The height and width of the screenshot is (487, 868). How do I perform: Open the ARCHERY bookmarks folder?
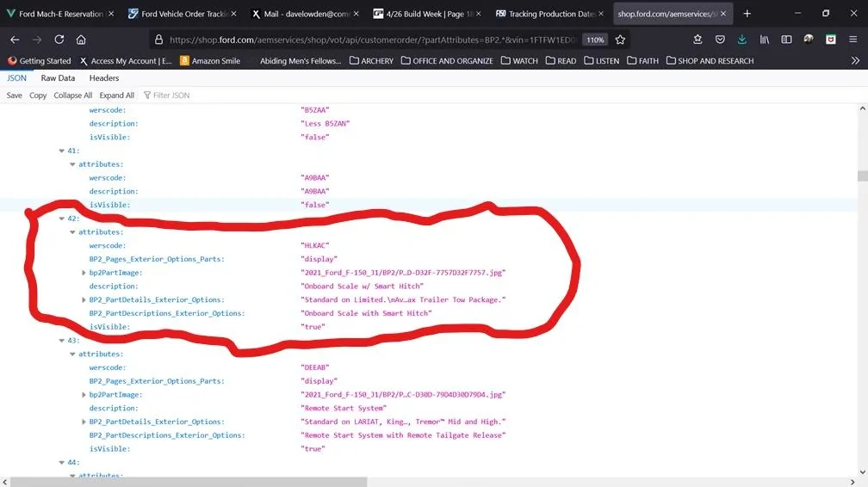(371, 61)
